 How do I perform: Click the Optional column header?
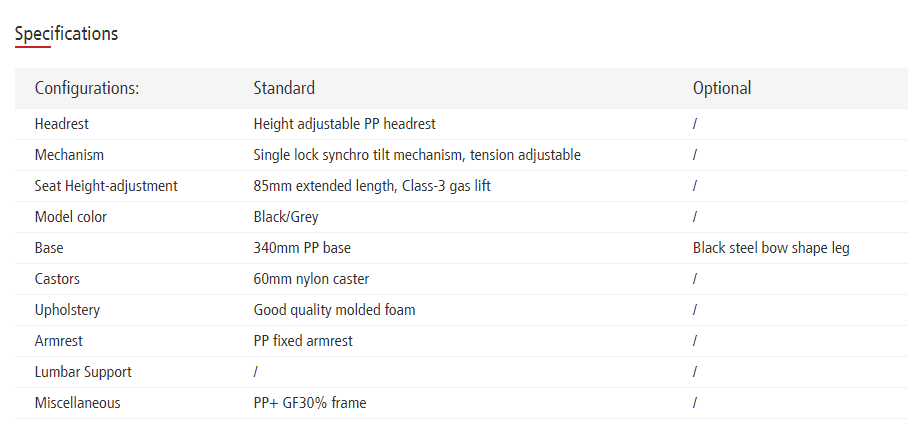722,88
